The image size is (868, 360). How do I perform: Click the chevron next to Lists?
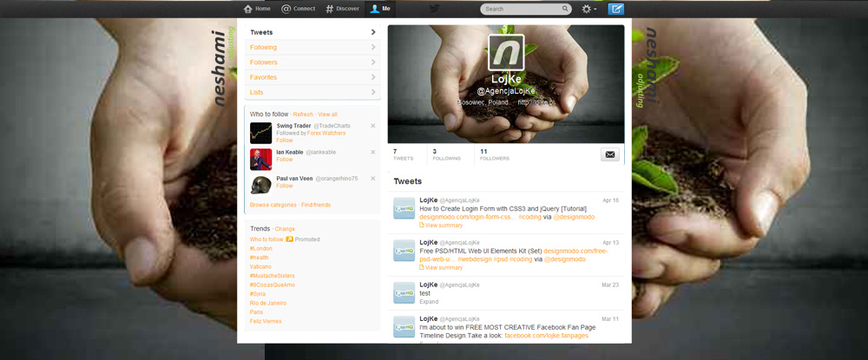coord(373,92)
